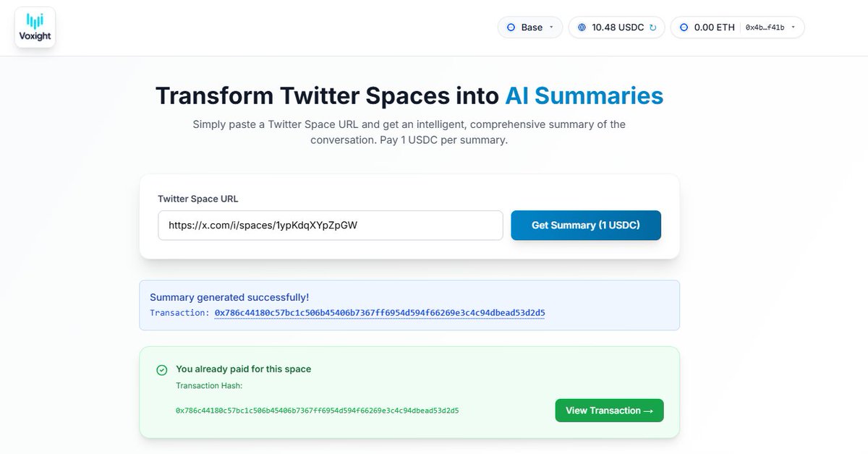The width and height of the screenshot is (868, 454).
Task: Focus the Twitter Space URL input field
Action: tap(331, 226)
